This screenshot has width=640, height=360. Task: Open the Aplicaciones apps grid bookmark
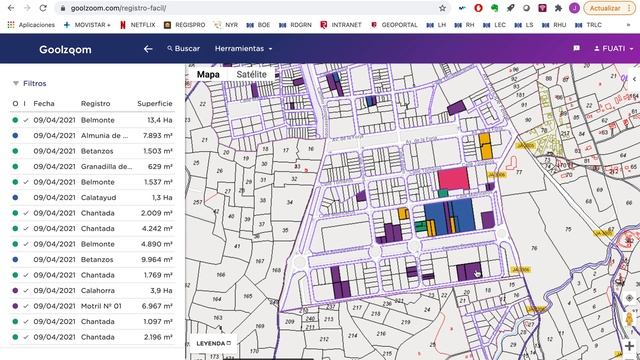(31, 25)
